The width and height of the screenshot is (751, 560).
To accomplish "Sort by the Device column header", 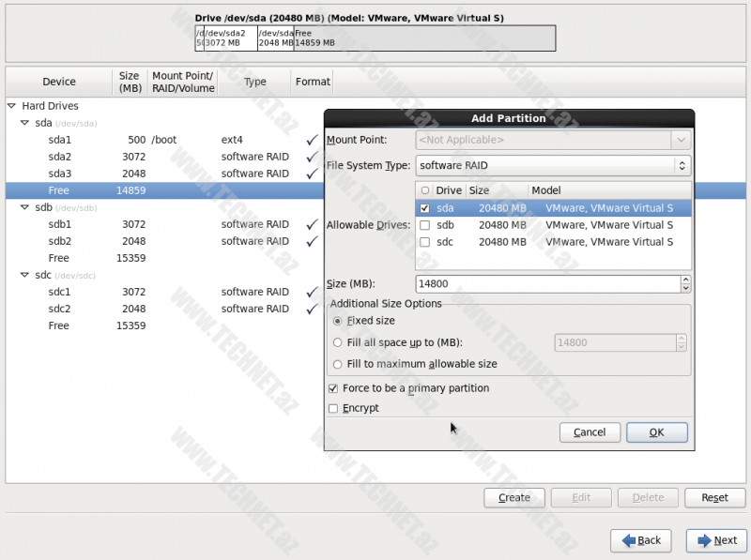I will (59, 82).
